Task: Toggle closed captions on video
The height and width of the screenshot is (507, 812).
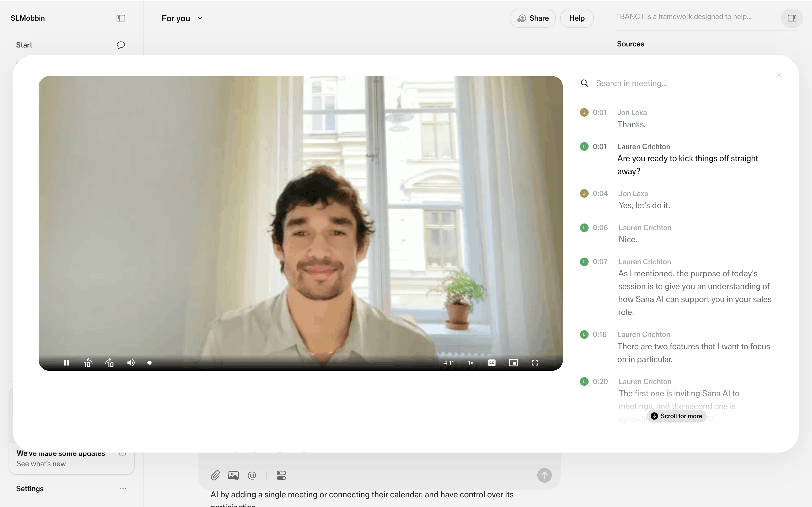Action: [x=492, y=363]
